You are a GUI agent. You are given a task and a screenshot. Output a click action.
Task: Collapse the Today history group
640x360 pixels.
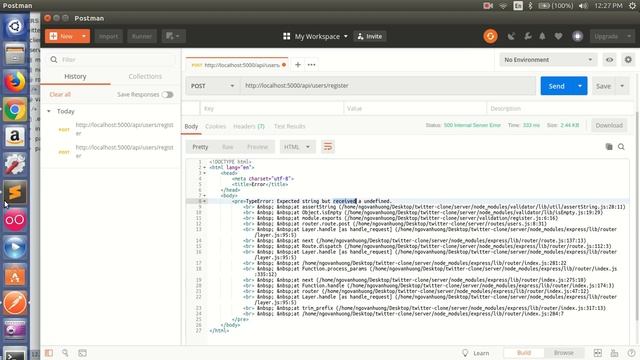click(x=49, y=111)
